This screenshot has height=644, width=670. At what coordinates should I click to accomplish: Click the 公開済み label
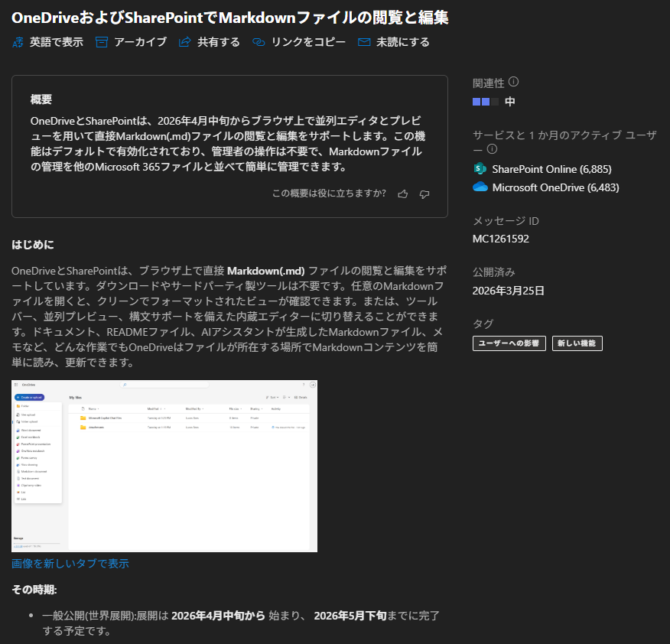point(494,272)
